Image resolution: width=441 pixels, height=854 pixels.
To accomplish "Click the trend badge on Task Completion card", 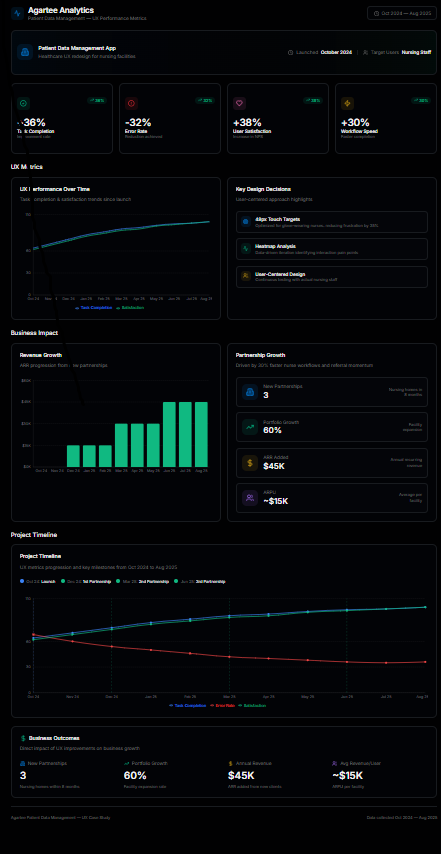I will click(97, 100).
